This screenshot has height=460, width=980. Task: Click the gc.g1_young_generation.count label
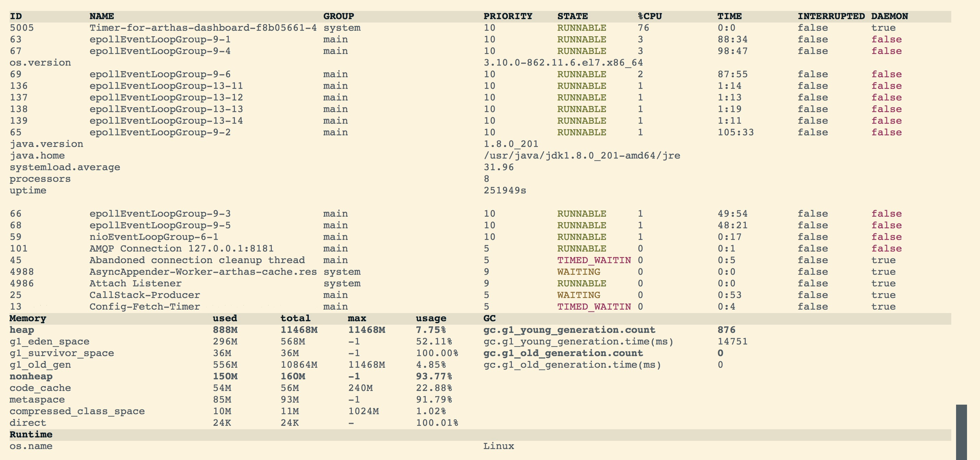click(569, 330)
